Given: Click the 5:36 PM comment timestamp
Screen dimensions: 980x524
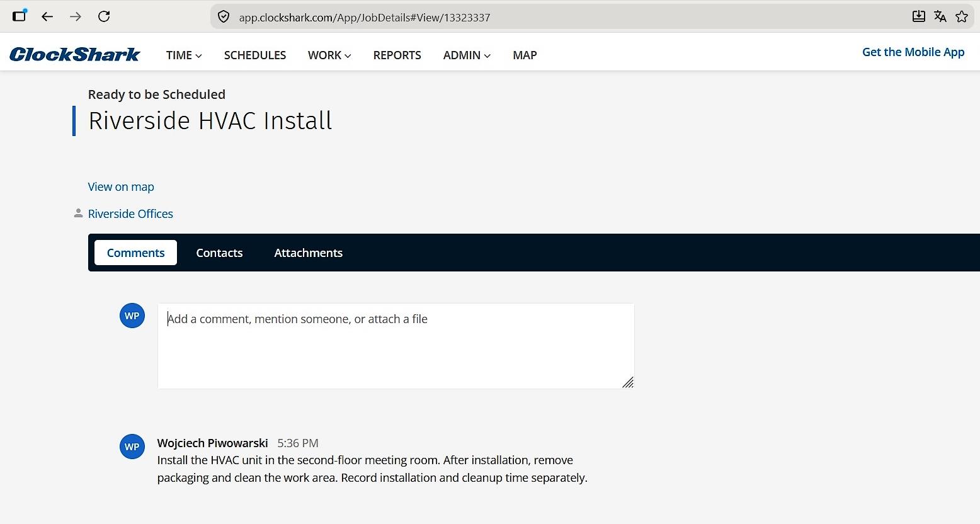Looking at the screenshot, I should pos(298,443).
